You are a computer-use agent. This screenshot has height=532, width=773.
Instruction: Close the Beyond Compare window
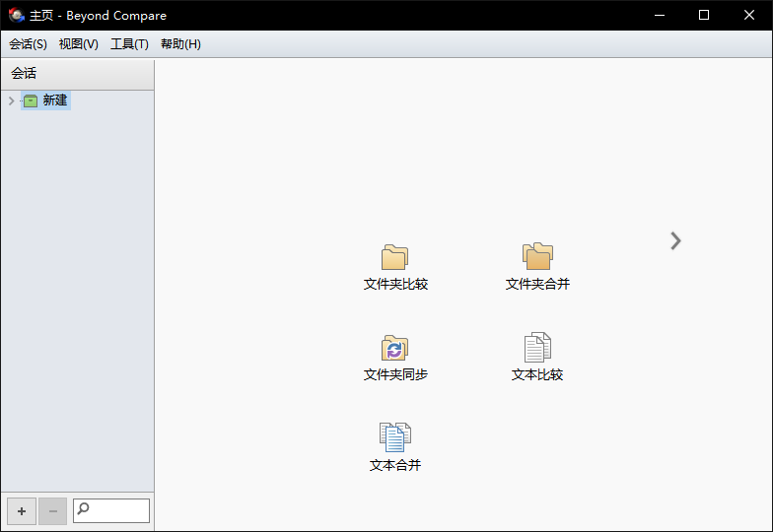(749, 16)
